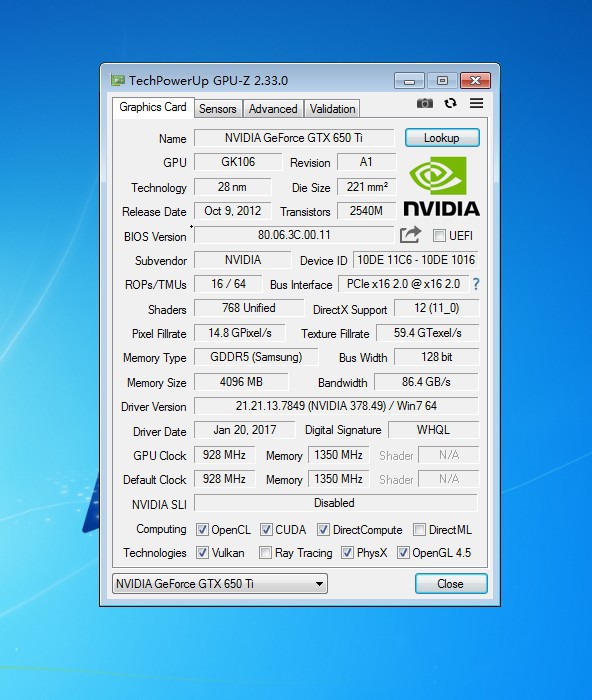Click the NVIDIA logo image
The height and width of the screenshot is (700, 592).
pyautogui.click(x=442, y=186)
